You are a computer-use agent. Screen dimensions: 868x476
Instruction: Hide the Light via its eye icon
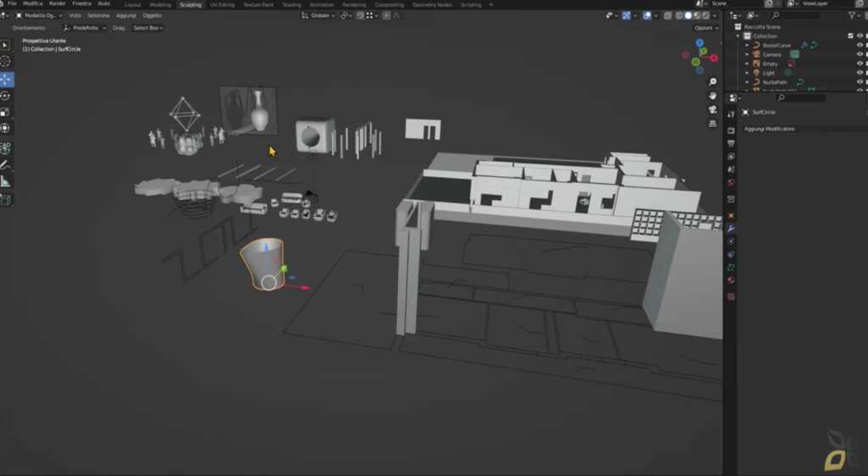pos(860,73)
